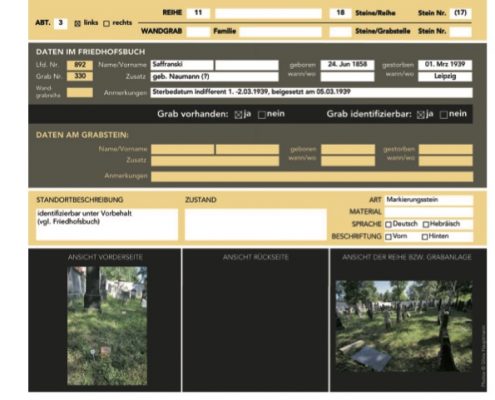The height and width of the screenshot is (400, 495).
Task: Click the Grabstein gestorben date field
Action: 446,149
